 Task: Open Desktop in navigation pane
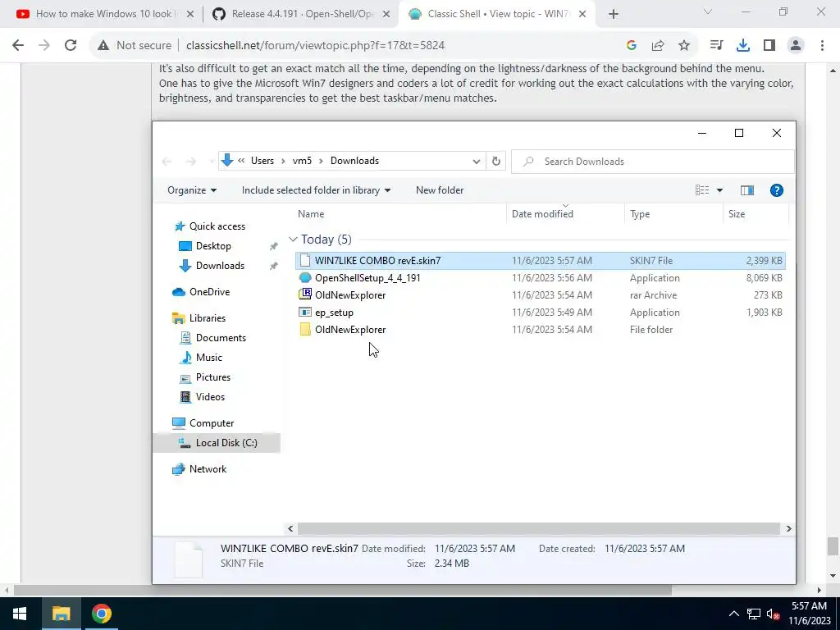(x=213, y=246)
